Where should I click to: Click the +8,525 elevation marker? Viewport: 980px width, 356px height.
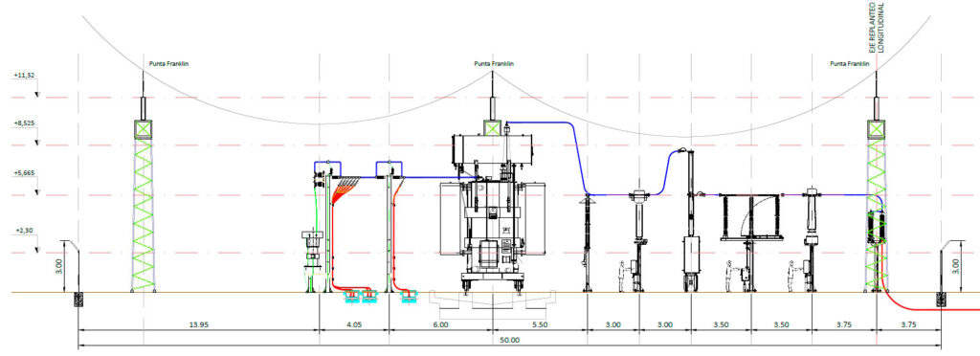23,123
